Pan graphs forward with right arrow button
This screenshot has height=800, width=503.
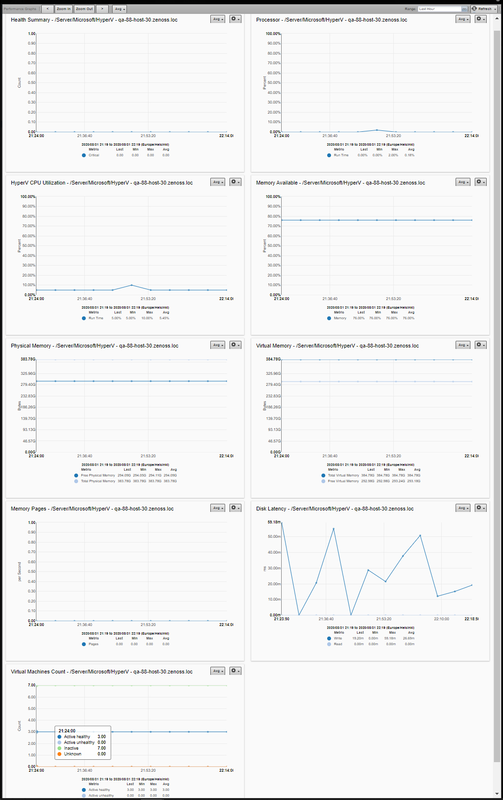[103, 9]
